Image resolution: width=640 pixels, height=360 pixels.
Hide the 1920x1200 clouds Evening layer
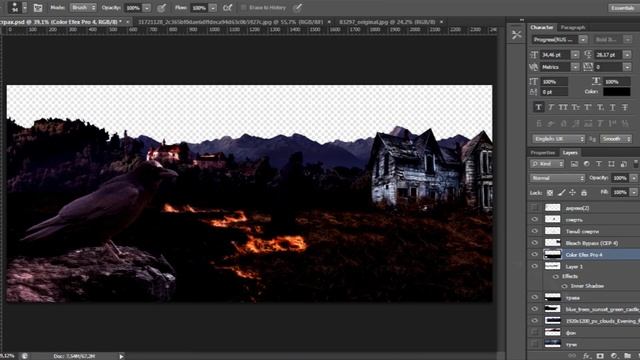[535, 321]
